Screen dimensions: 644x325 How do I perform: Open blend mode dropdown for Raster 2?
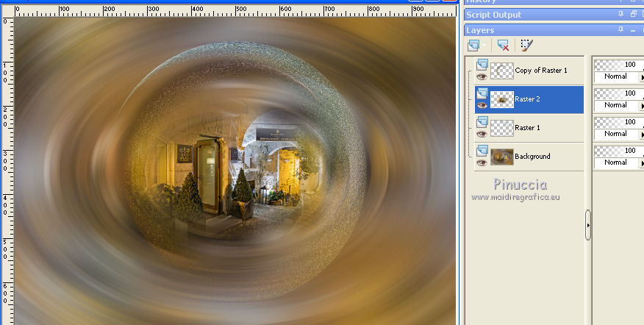pyautogui.click(x=619, y=105)
